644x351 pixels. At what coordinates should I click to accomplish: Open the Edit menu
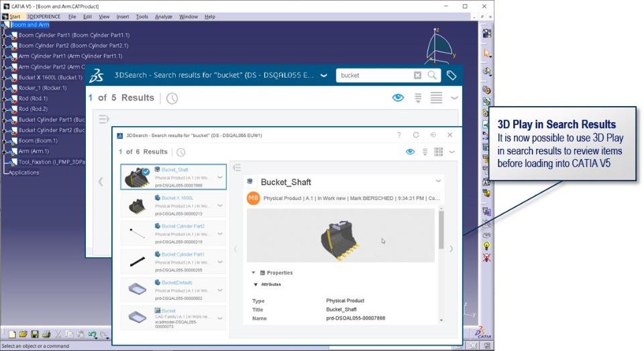click(87, 17)
